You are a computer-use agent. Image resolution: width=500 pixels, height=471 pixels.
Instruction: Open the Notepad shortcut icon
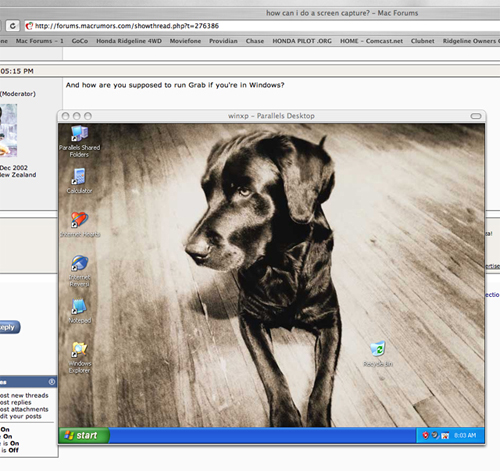(80, 311)
